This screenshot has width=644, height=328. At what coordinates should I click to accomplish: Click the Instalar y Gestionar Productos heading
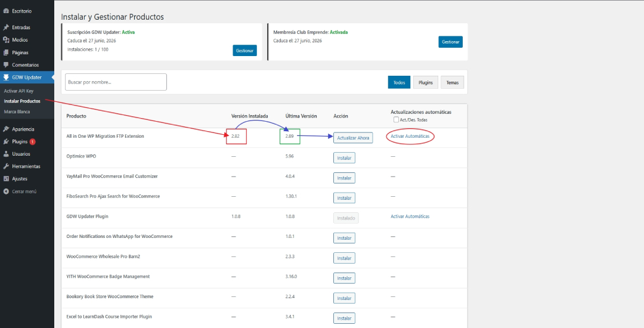click(113, 17)
